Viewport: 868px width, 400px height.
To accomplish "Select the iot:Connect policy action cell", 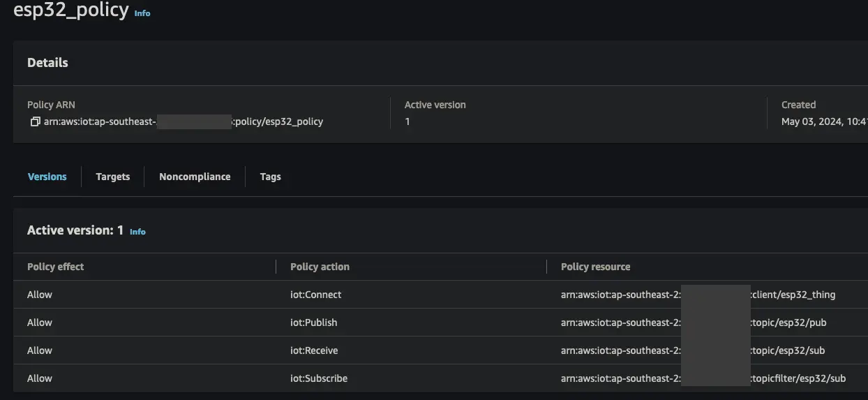I will (x=316, y=295).
